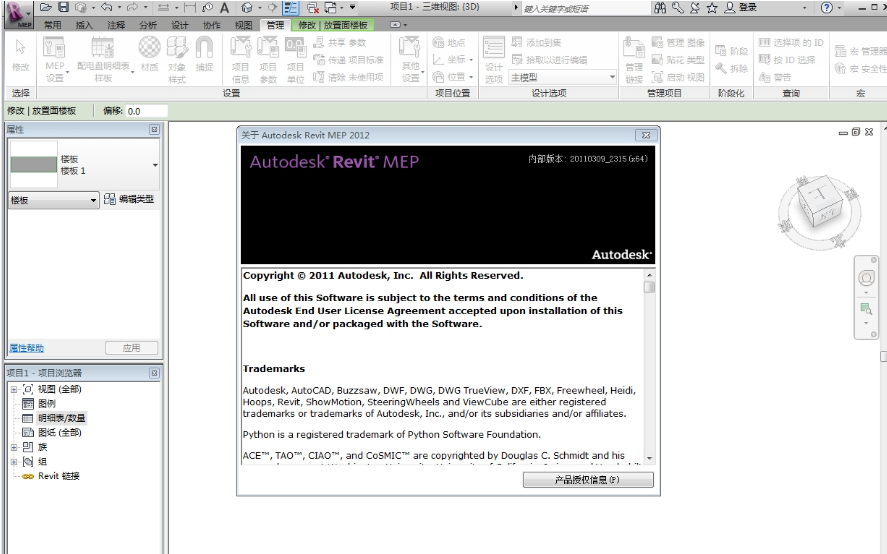
Task: Click the 按 ID 选择 button
Action: (787, 59)
